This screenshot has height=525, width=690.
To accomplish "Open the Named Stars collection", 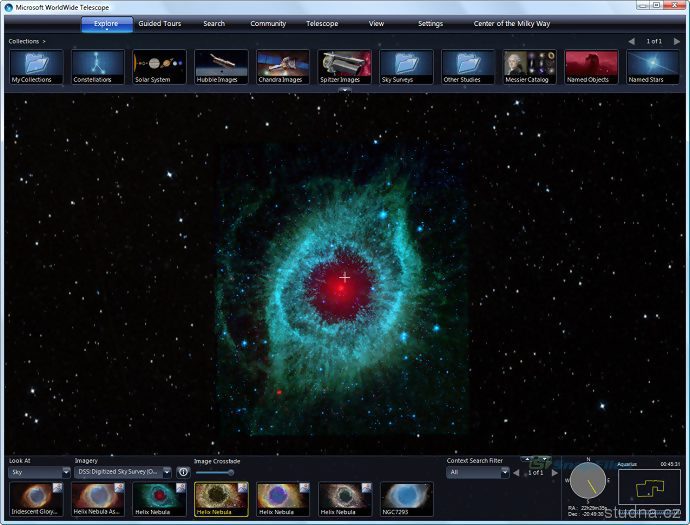I will pos(653,67).
